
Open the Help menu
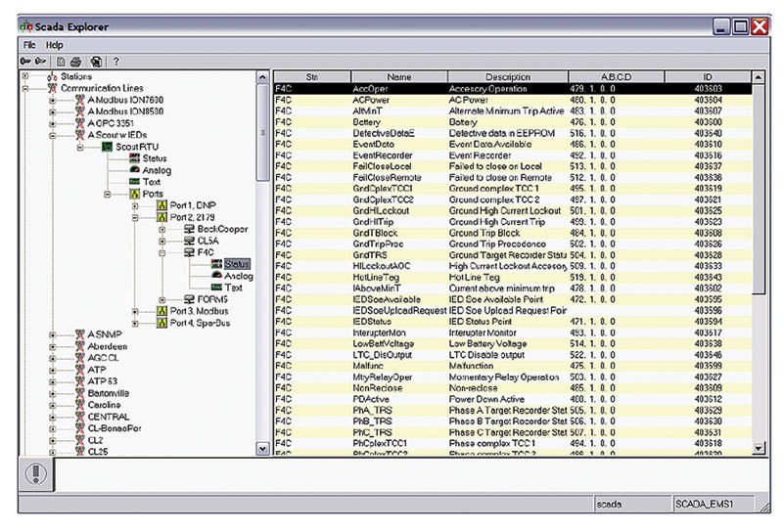pos(54,45)
